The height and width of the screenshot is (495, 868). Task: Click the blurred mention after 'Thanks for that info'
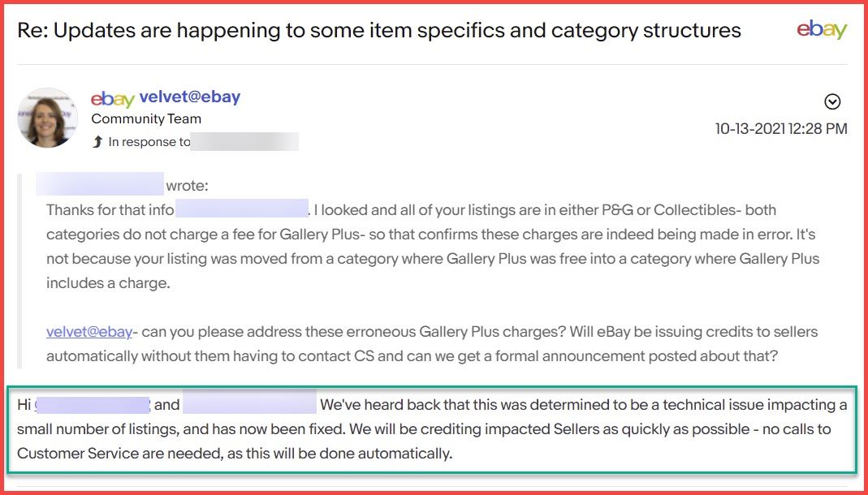241,209
